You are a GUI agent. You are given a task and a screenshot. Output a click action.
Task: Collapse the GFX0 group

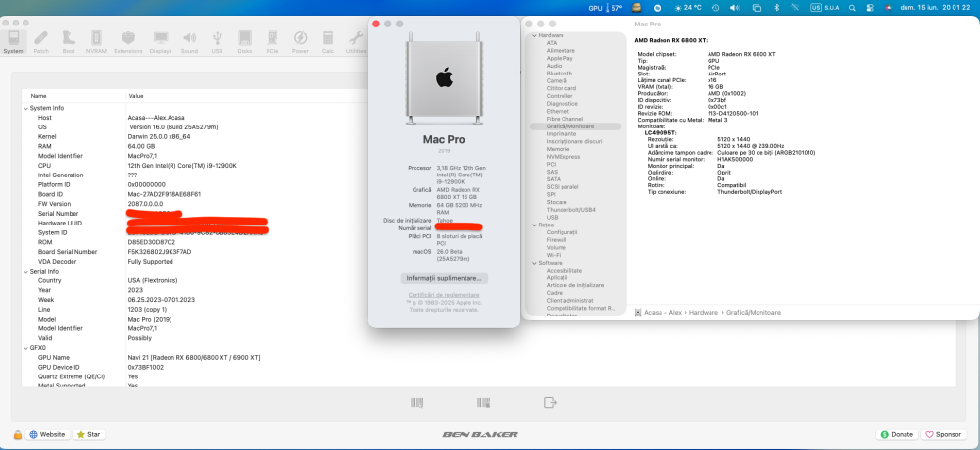(x=25, y=347)
